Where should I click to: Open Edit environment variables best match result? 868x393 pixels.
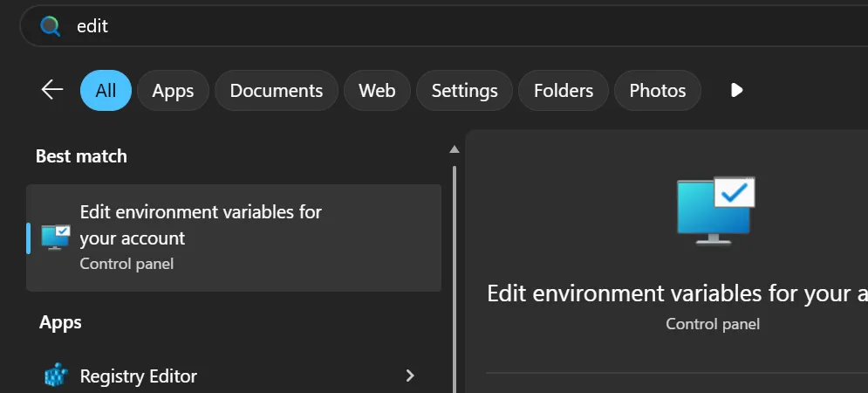tap(234, 238)
